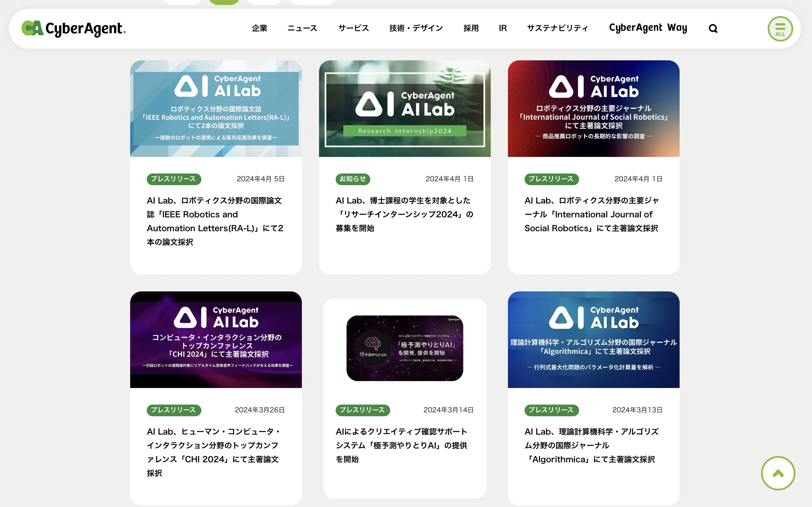The width and height of the screenshot is (812, 507).
Task: Open the CyberAgent Way menu item
Action: point(648,28)
